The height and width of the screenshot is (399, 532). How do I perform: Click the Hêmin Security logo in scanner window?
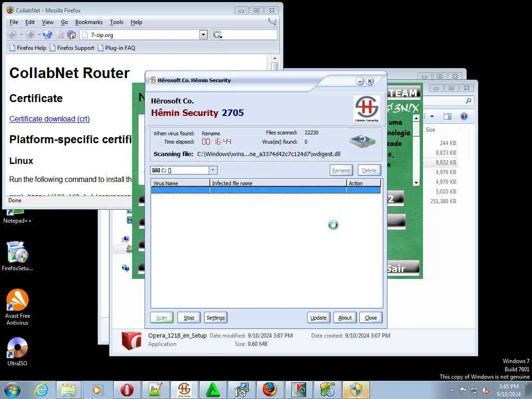click(367, 109)
